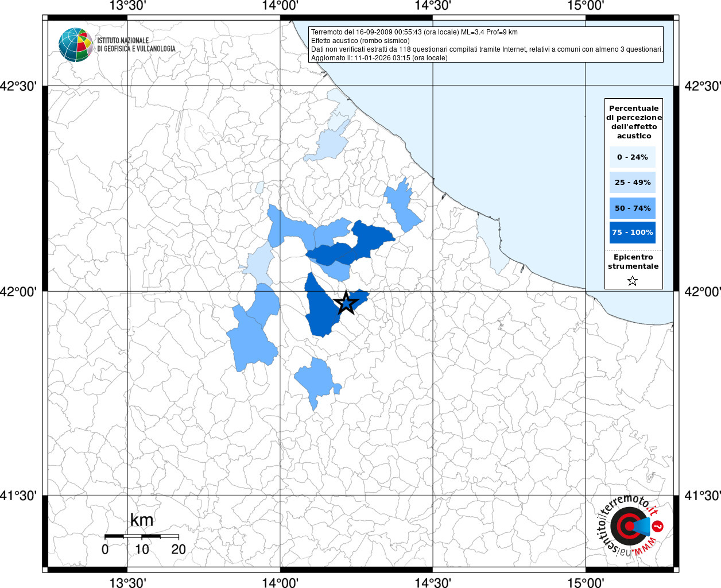The width and height of the screenshot is (721, 588).
Task: Click 'Aggiornato il: 11-01-2026 03:15' text
Action: (x=379, y=58)
